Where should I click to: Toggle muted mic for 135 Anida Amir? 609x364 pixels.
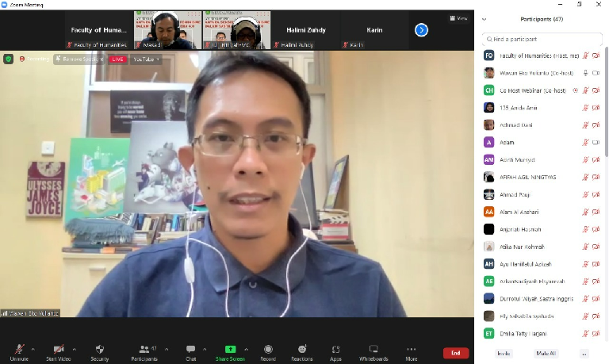[585, 108]
